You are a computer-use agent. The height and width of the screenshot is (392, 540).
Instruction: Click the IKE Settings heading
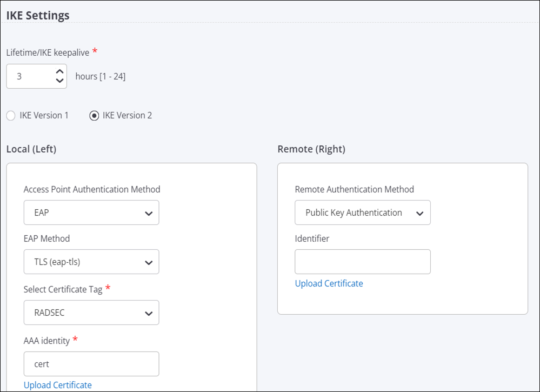coord(38,16)
